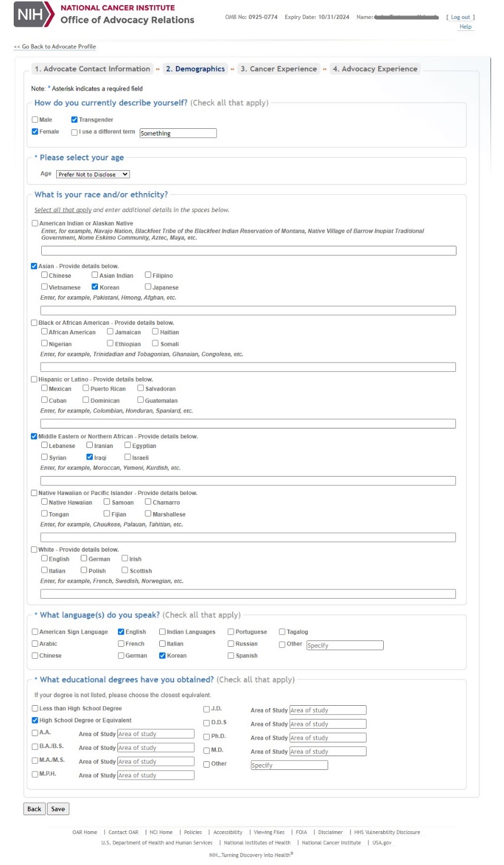
Task: Switch to Advocate Contact Information tab
Action: pyautogui.click(x=92, y=69)
